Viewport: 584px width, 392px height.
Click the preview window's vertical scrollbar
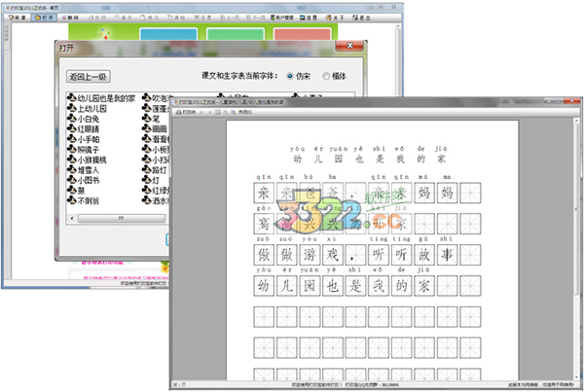tap(576, 249)
